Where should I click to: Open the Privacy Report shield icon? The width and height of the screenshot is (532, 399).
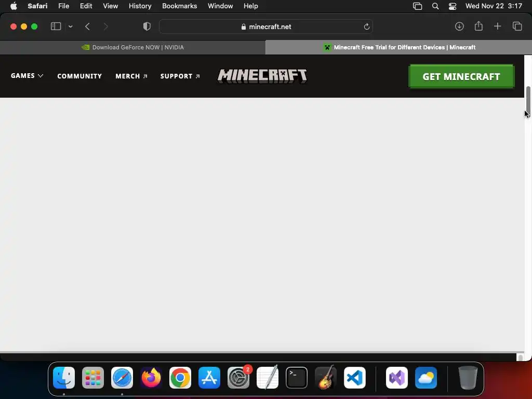pyautogui.click(x=147, y=26)
